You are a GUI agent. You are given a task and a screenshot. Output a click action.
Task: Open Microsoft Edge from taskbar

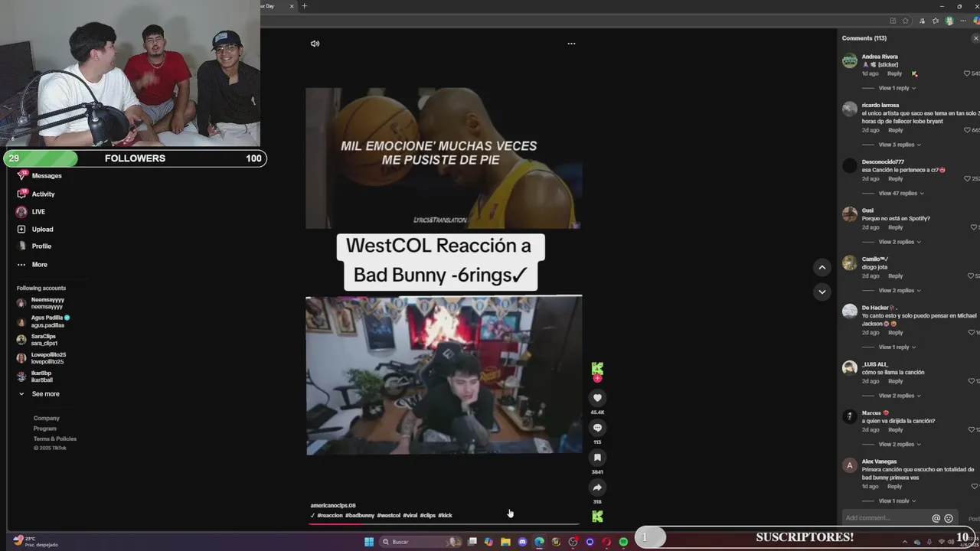point(539,542)
